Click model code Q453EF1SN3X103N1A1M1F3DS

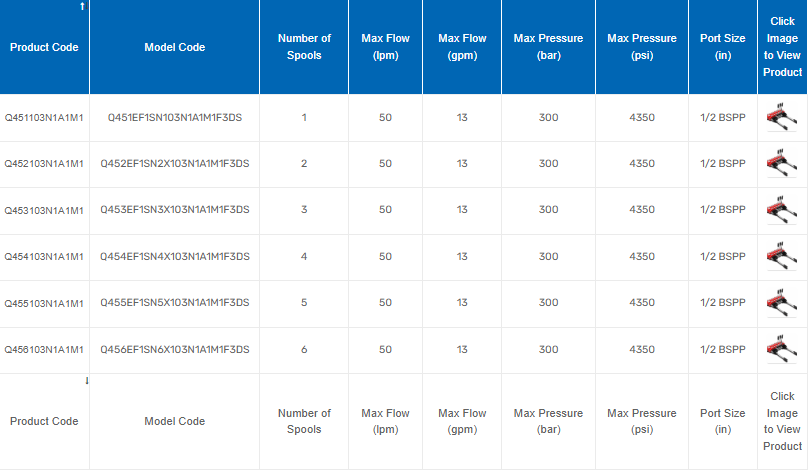[x=175, y=210]
